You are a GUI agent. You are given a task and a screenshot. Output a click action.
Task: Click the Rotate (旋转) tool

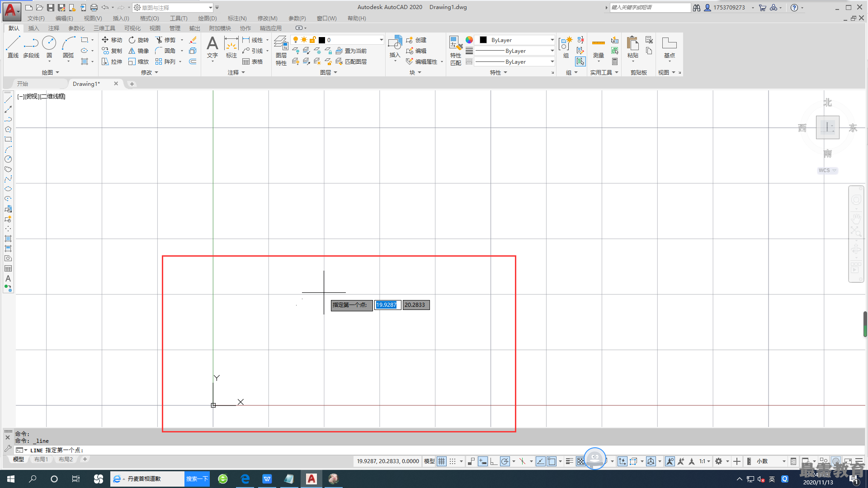click(138, 40)
